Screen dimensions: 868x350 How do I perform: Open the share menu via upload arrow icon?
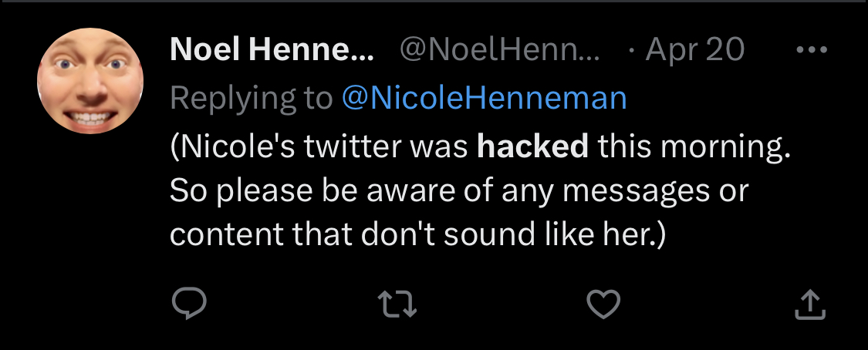[810, 305]
